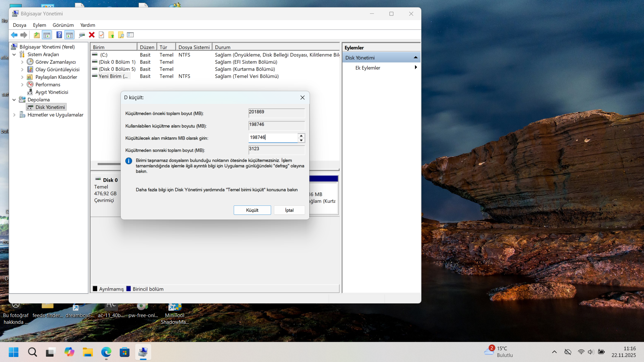Click the connect disk drive toolbar icon

click(x=82, y=35)
